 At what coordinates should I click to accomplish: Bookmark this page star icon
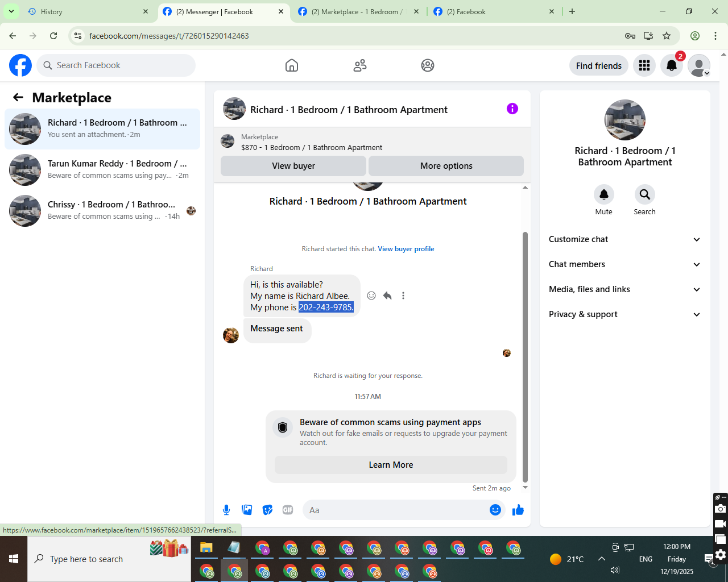667,36
